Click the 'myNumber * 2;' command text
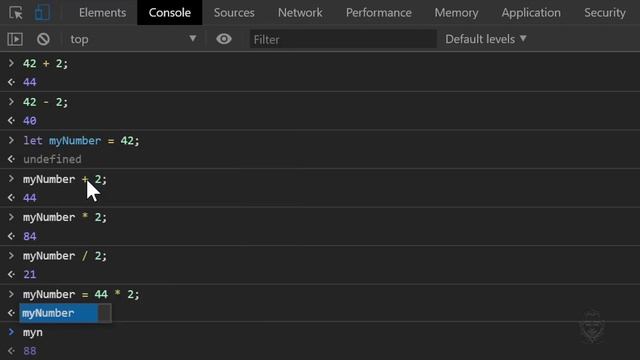This screenshot has height=360, width=640. pos(65,218)
